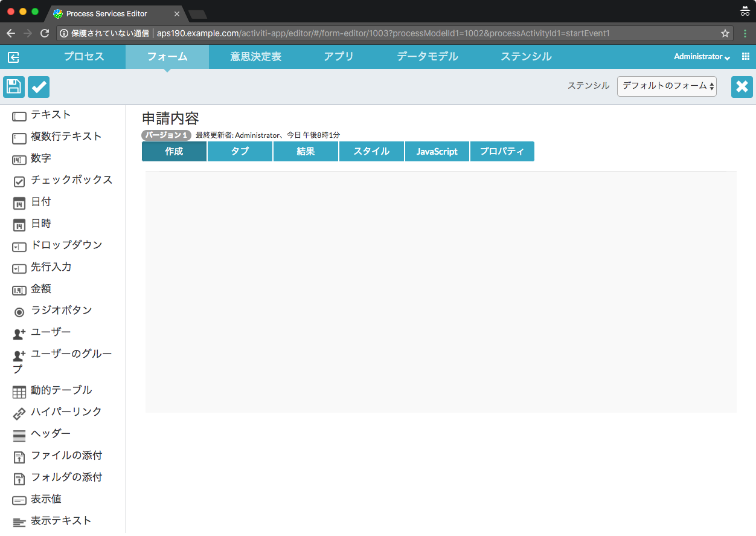The width and height of the screenshot is (756, 536).
Task: Switch to the スタイル tab
Action: coord(371,152)
